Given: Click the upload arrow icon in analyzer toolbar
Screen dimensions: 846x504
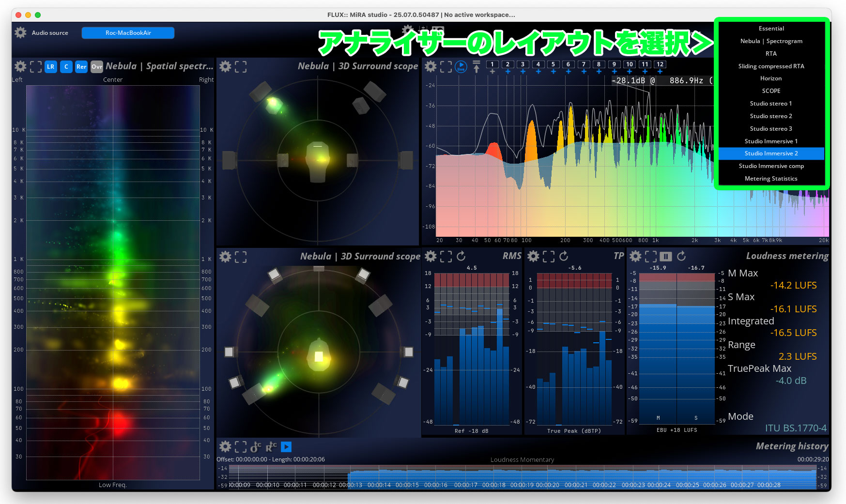Looking at the screenshot, I should tap(477, 67).
